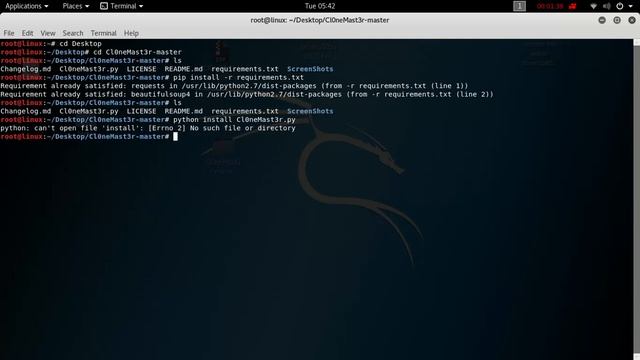Open the Edit menu
640x360 pixels.
(x=27, y=33)
